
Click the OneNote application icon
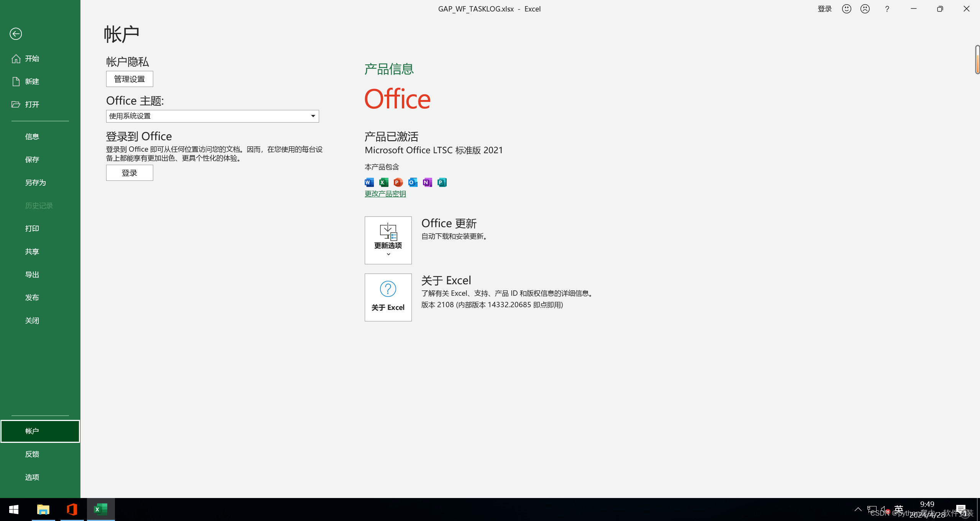point(426,182)
